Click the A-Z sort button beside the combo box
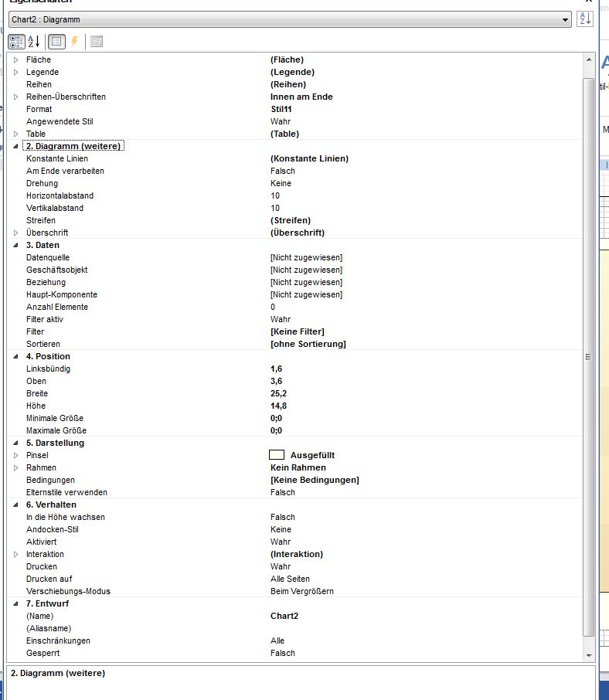The width and height of the screenshot is (609, 700). [x=585, y=19]
